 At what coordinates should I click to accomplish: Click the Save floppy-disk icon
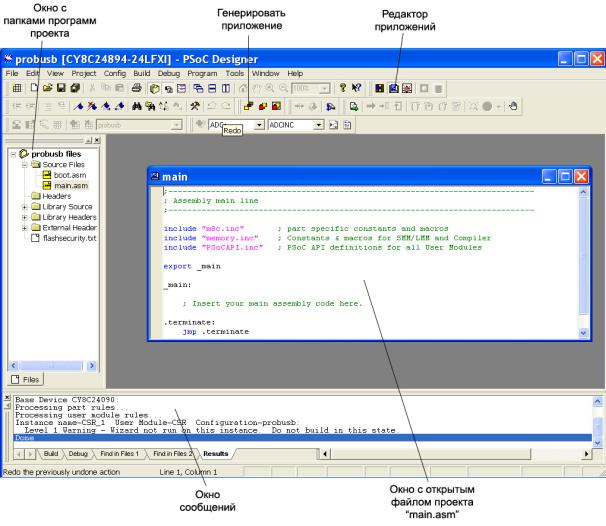(61, 88)
